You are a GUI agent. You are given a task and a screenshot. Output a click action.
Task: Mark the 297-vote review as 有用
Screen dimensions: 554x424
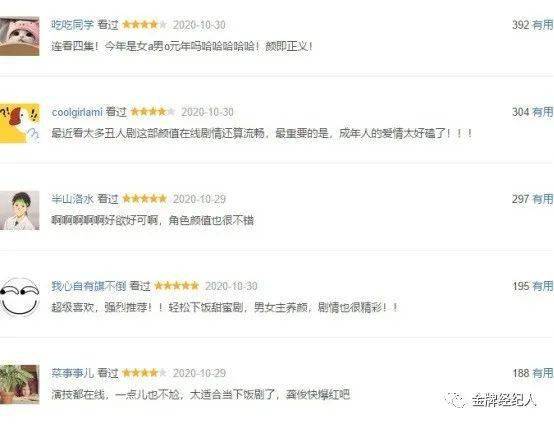click(542, 199)
